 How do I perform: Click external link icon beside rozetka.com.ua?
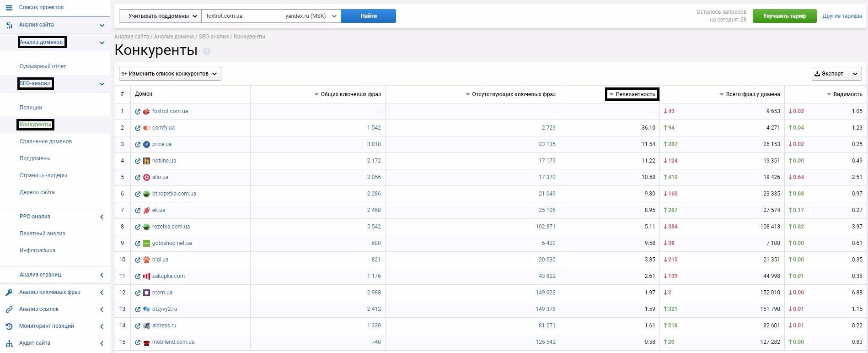click(138, 227)
